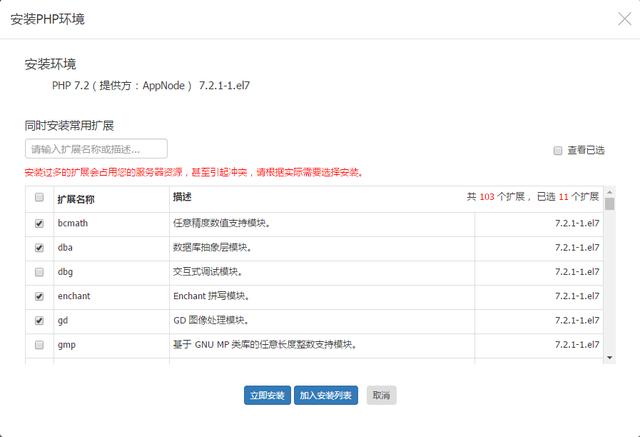
Task: Select the dbg extension name
Action: (x=65, y=272)
